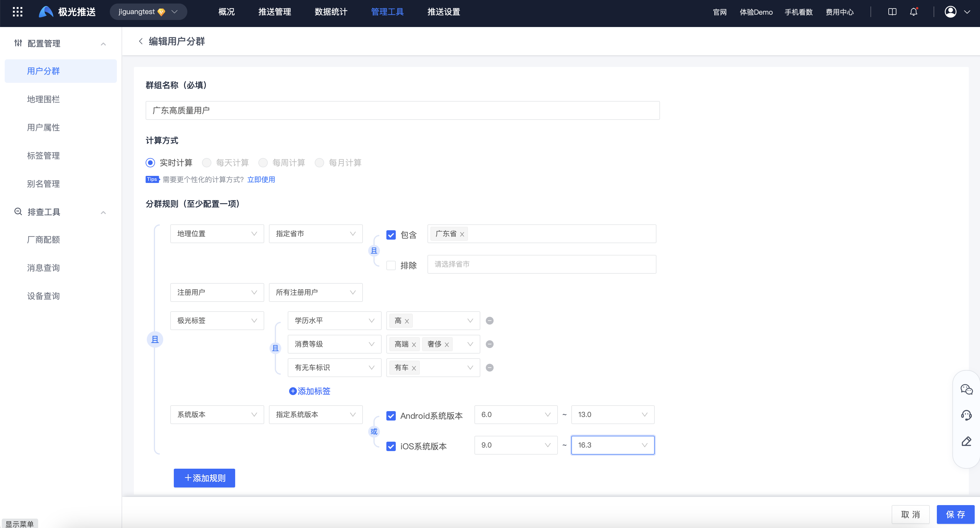Open the 指定省市 dropdown
The height and width of the screenshot is (528, 980).
coord(315,233)
